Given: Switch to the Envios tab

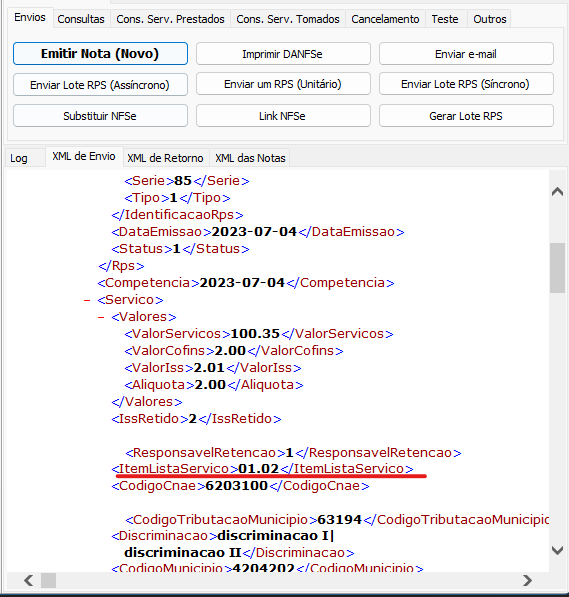Looking at the screenshot, I should [x=30, y=18].
